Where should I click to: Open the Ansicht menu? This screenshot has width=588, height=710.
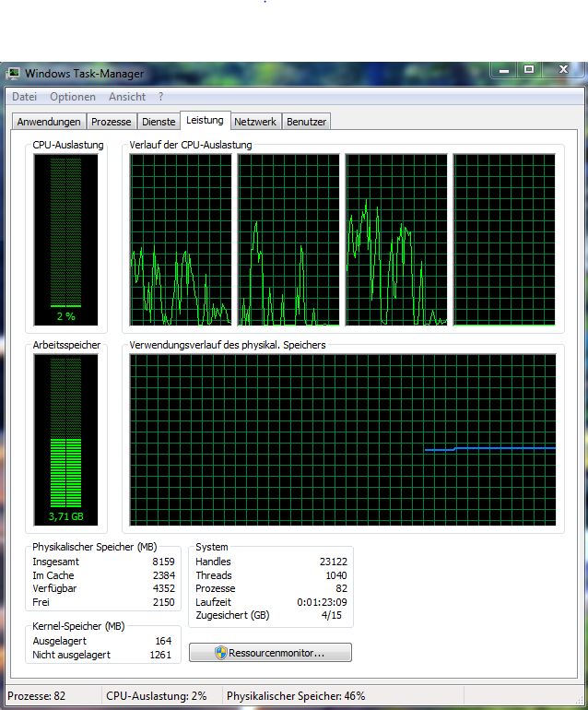127,97
